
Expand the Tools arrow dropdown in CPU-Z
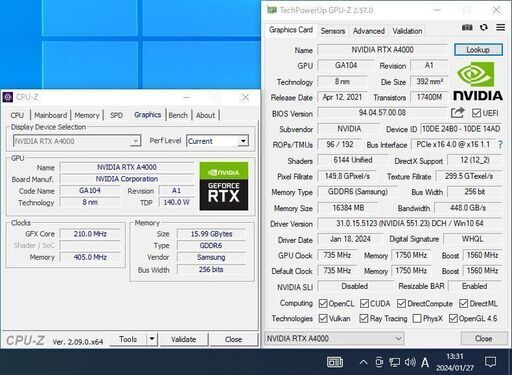[152, 339]
